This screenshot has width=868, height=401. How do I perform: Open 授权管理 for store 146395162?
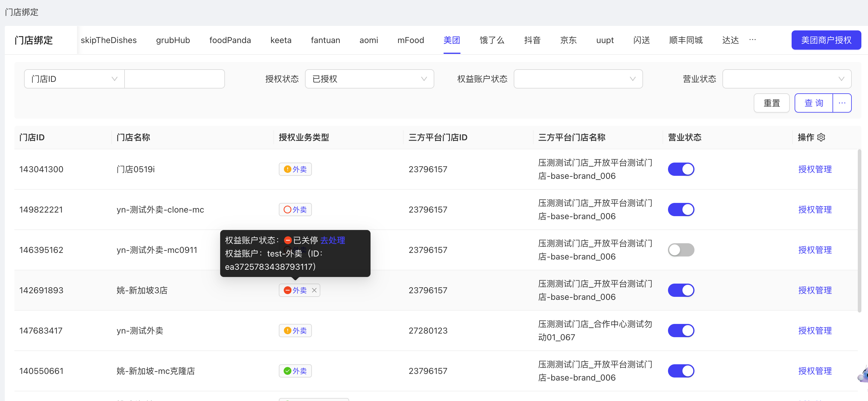click(815, 250)
